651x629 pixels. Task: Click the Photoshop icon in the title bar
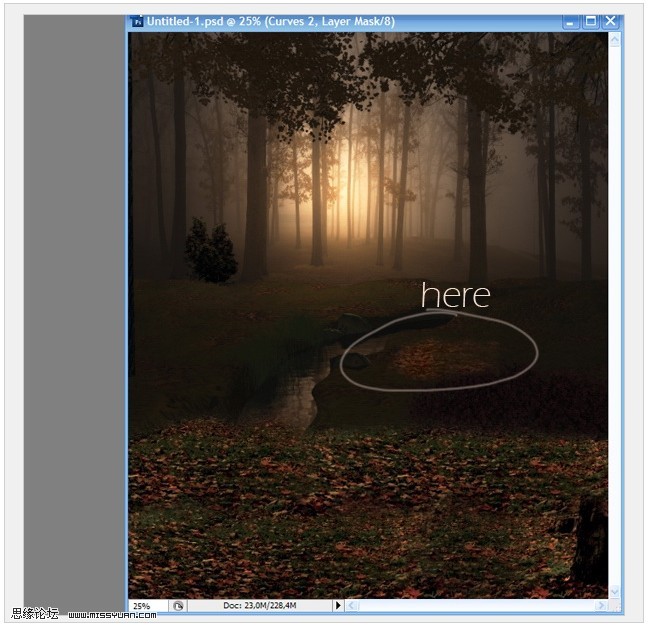coord(137,21)
